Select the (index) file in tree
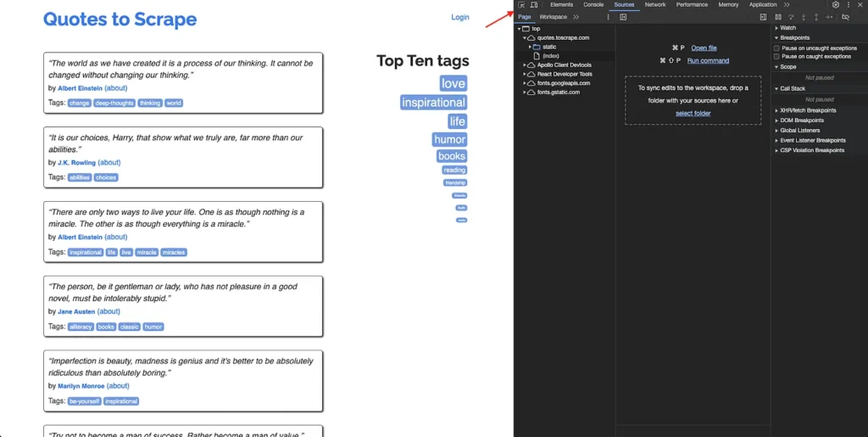 pos(551,56)
